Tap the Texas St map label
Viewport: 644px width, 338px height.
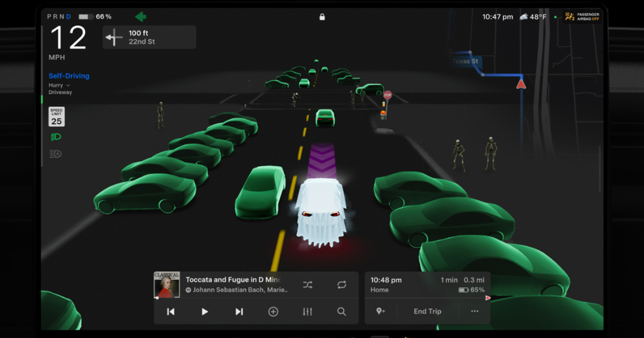(x=466, y=61)
